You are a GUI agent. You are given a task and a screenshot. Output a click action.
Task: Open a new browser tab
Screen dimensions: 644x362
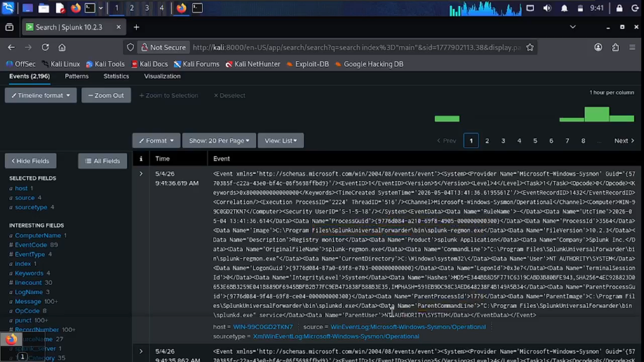pyautogui.click(x=136, y=27)
